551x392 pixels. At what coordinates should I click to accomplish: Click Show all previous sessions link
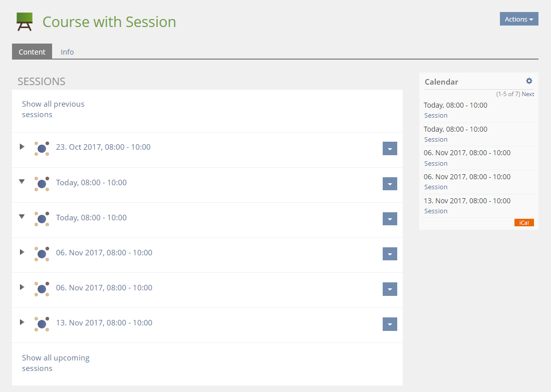pos(53,109)
